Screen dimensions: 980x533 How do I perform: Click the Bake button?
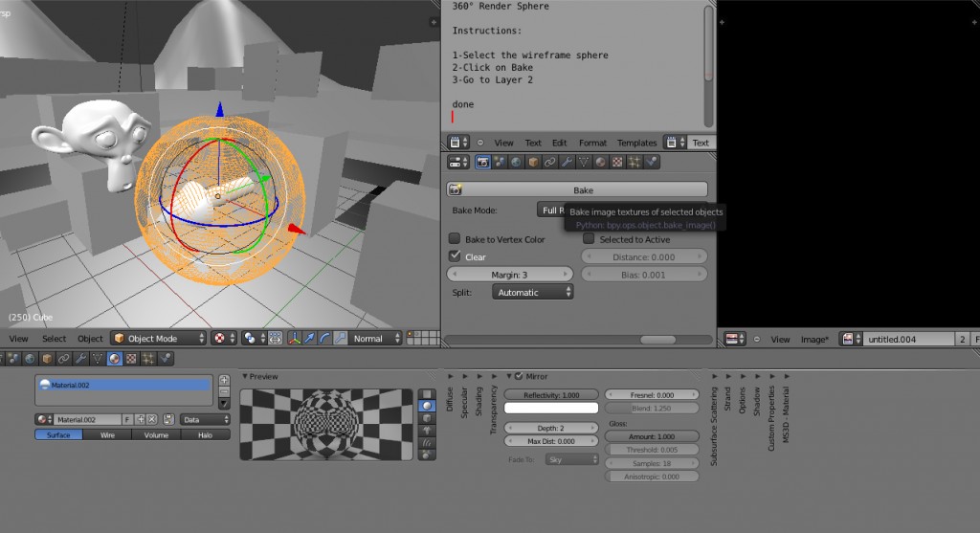click(x=577, y=190)
